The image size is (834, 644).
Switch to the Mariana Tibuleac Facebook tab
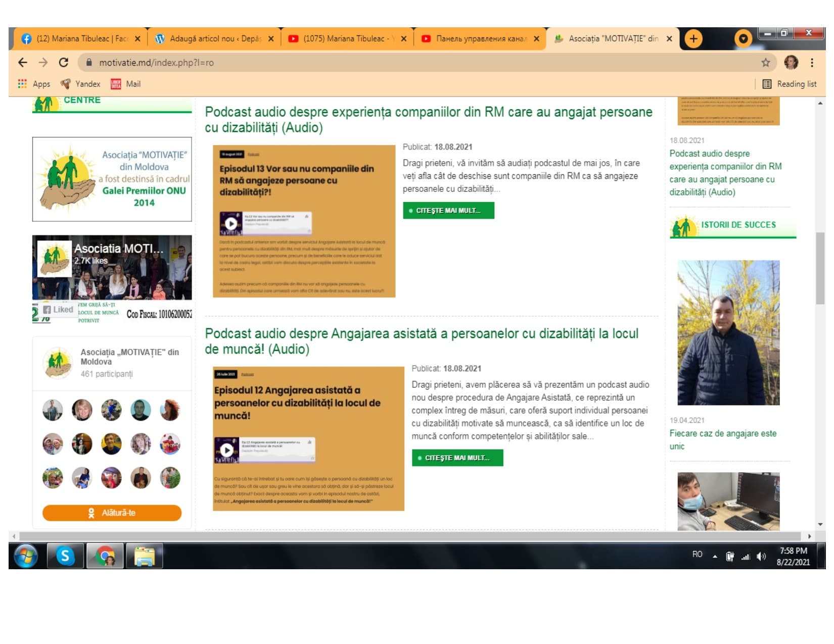coord(82,39)
